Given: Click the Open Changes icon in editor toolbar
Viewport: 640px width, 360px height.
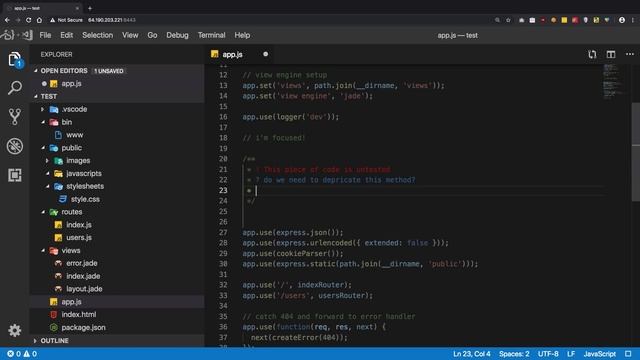Looking at the screenshot, I should 592,54.
